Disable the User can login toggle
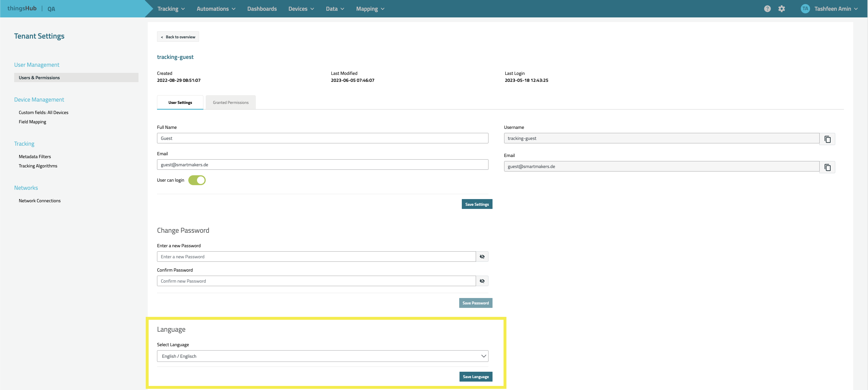Viewport: 868px width, 390px height. pos(197,180)
